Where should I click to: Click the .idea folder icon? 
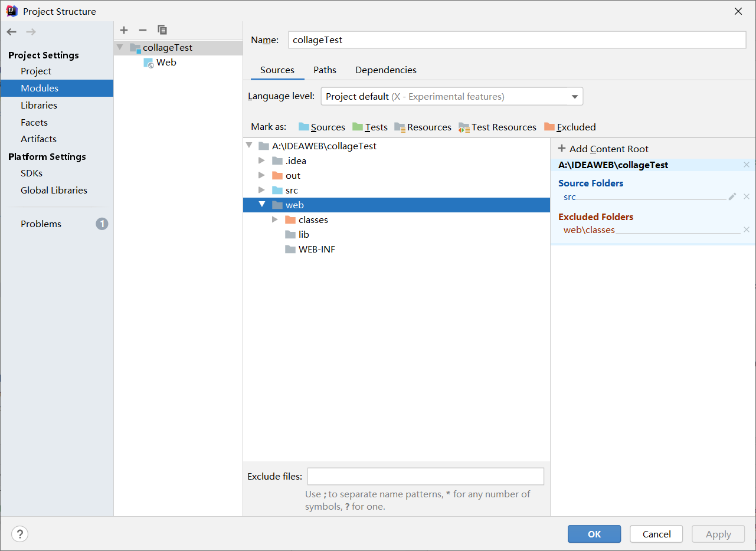[x=277, y=160]
